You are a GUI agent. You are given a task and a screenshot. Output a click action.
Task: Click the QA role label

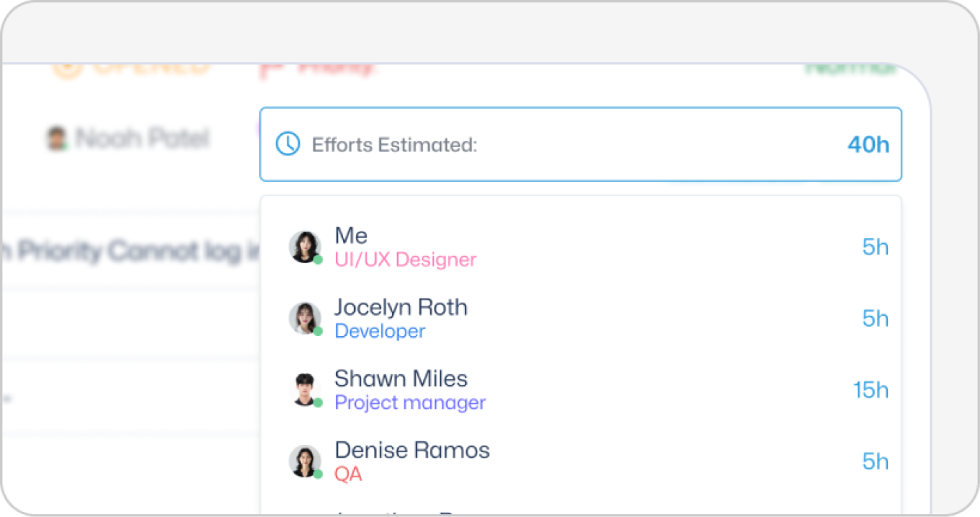click(348, 474)
